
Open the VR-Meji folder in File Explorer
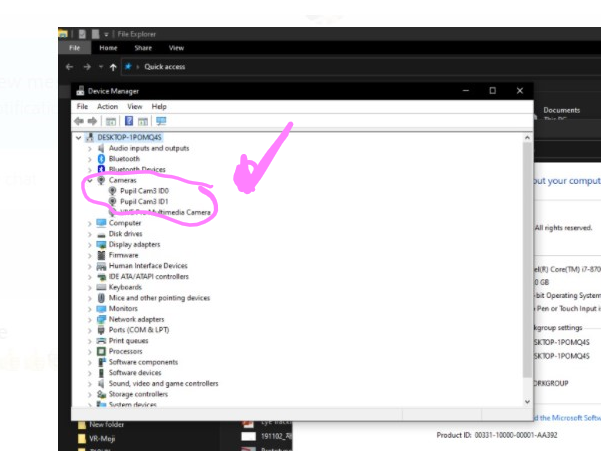[x=102, y=439]
